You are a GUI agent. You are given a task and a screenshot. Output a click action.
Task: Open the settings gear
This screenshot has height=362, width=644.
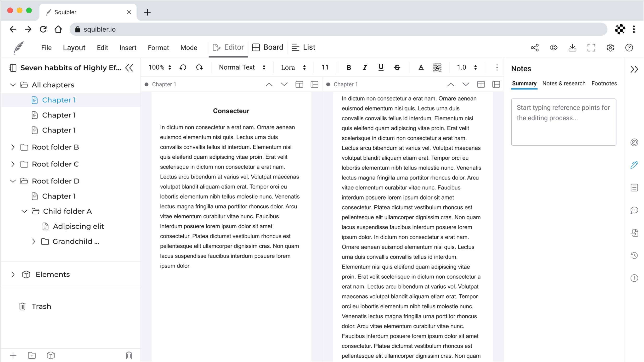(610, 47)
